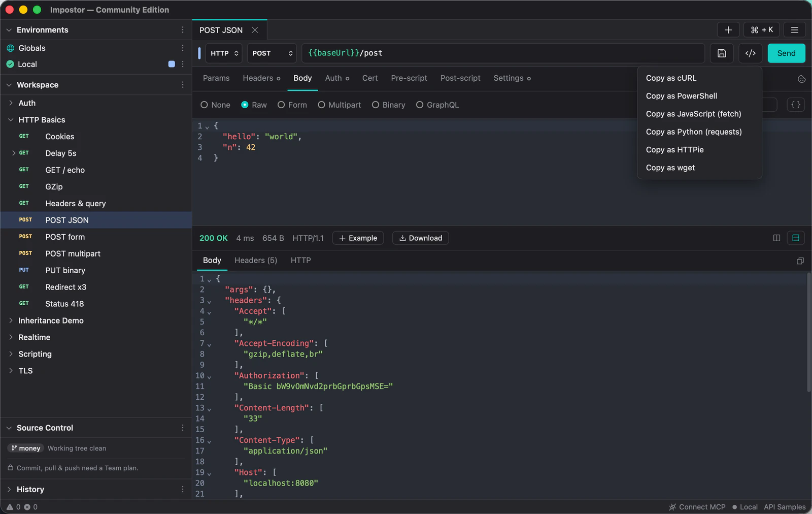Viewport: 812px width, 514px height.
Task: Select the Binary body type
Action: coord(388,105)
